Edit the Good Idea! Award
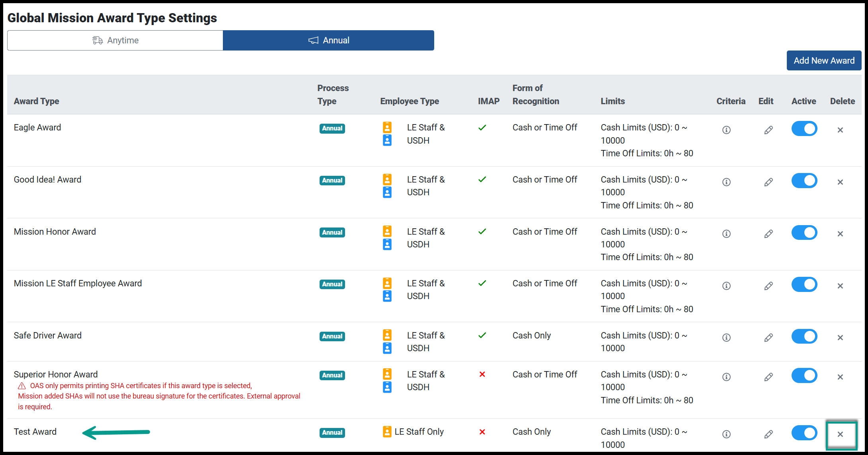Image resolution: width=868 pixels, height=455 pixels. coord(769,182)
